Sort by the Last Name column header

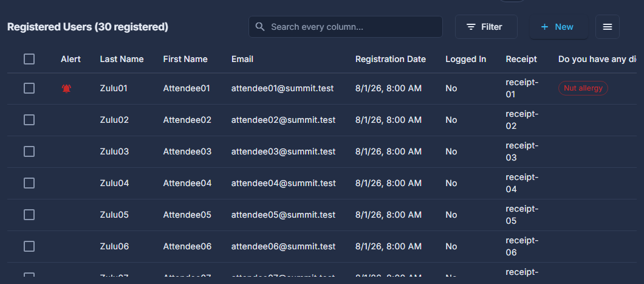122,59
